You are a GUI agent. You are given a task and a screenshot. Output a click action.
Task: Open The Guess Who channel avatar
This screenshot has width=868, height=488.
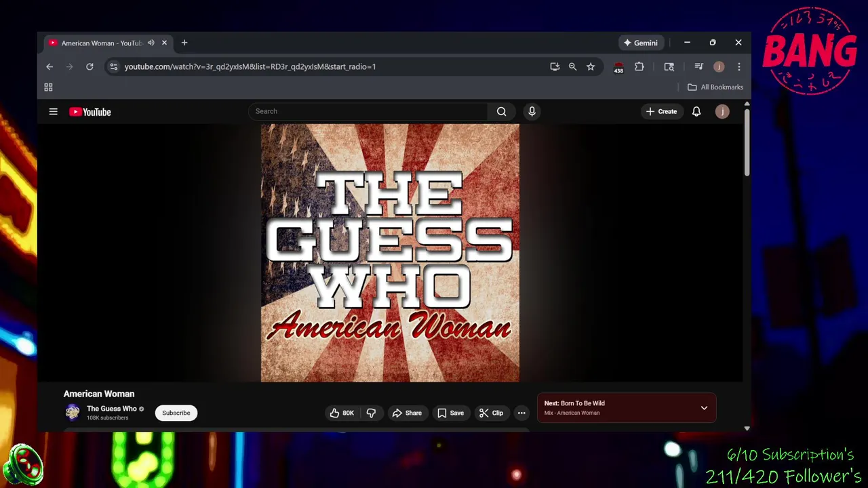pyautogui.click(x=73, y=413)
